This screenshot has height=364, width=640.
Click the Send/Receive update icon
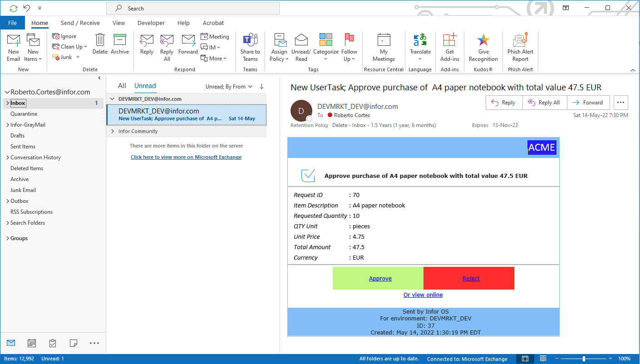tap(13, 8)
